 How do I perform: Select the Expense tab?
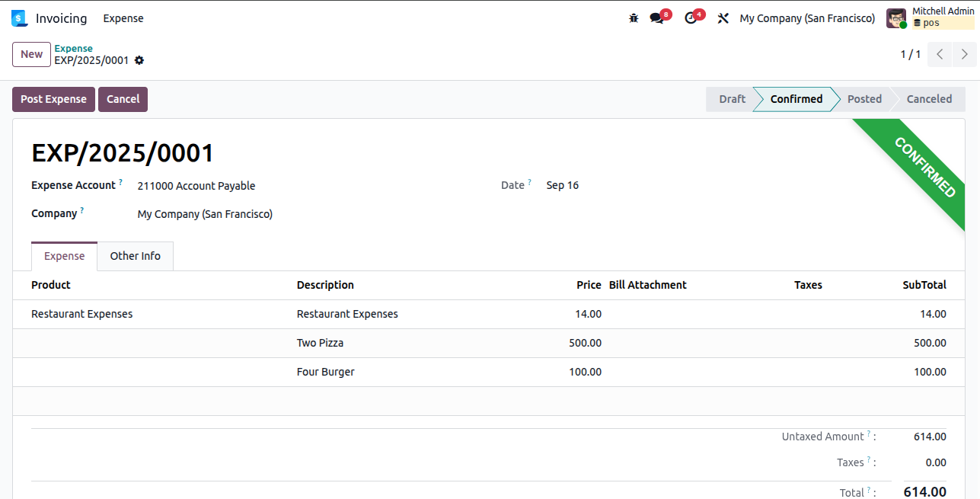click(64, 256)
